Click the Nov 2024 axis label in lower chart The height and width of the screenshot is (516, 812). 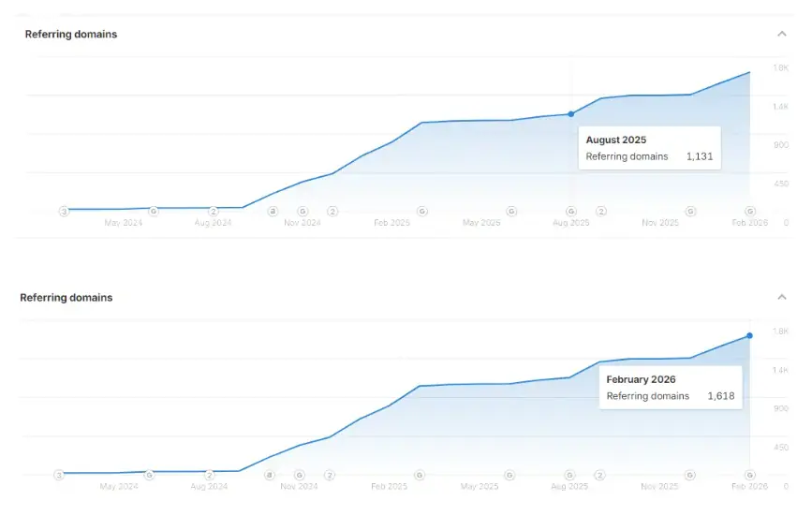point(299,486)
